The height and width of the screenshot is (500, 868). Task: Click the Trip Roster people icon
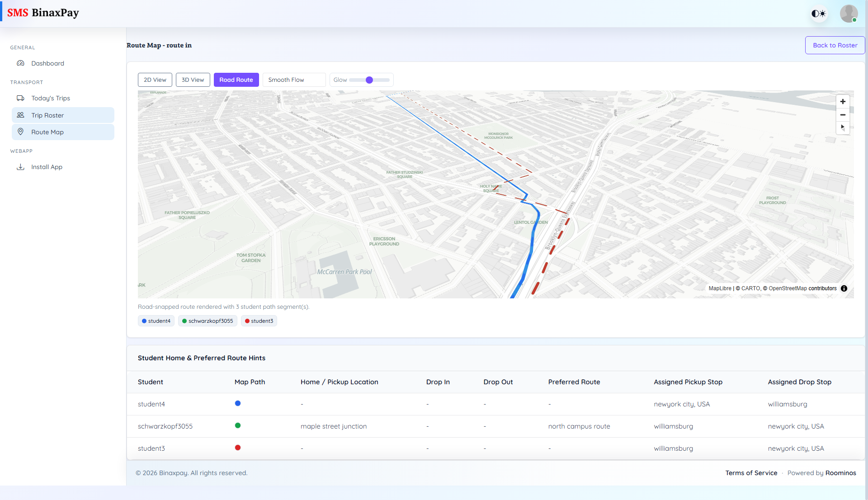point(21,115)
